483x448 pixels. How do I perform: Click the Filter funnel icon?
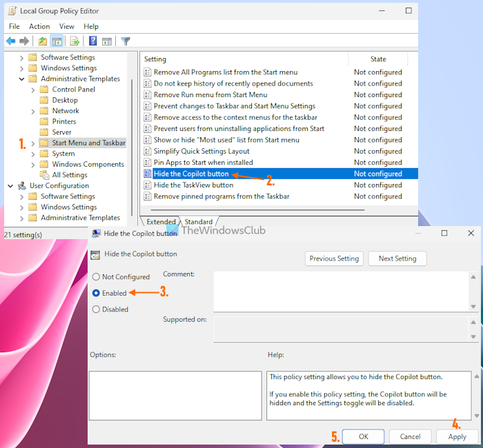[126, 41]
